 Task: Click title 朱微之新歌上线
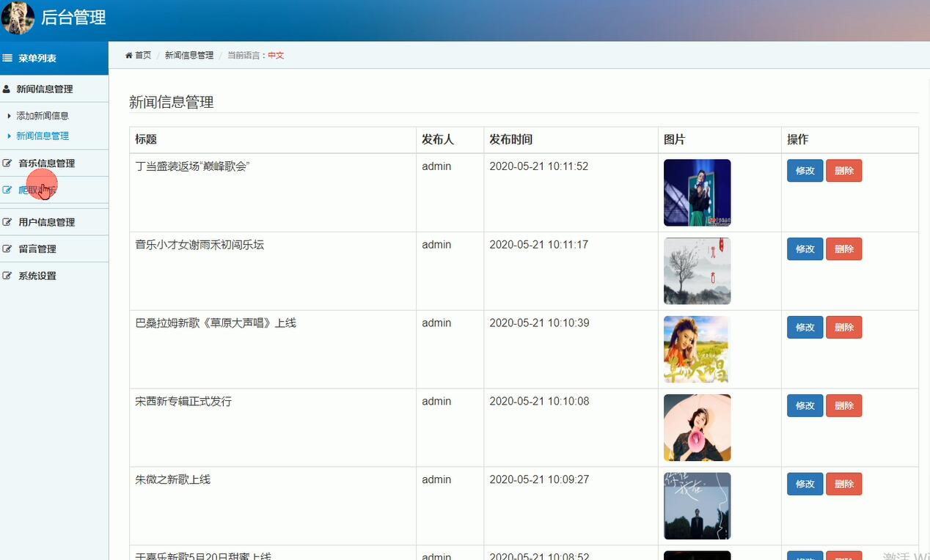point(173,479)
